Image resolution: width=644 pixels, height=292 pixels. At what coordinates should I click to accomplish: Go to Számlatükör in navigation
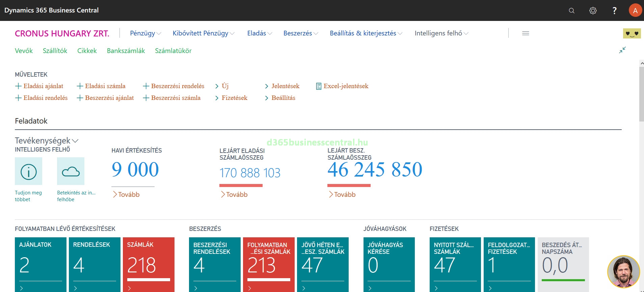coord(173,51)
